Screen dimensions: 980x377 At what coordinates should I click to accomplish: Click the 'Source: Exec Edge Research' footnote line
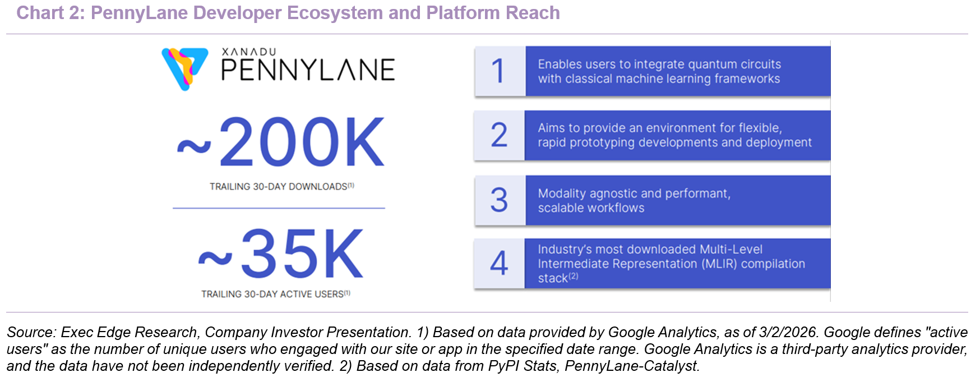coord(487,332)
